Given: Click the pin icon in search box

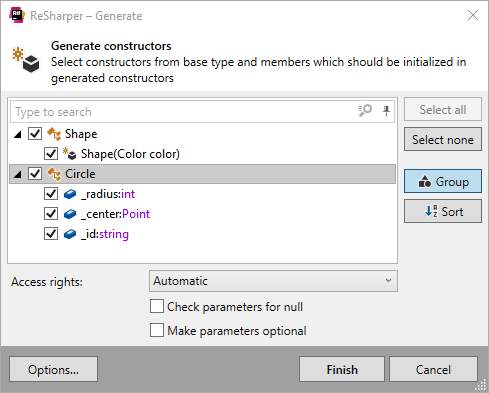Looking at the screenshot, I should (x=386, y=111).
